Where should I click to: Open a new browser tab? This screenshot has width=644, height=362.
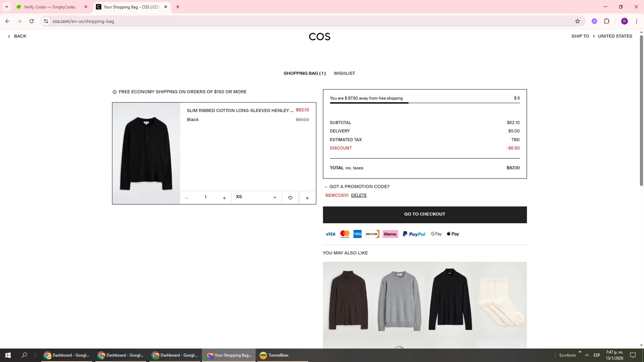click(x=178, y=7)
